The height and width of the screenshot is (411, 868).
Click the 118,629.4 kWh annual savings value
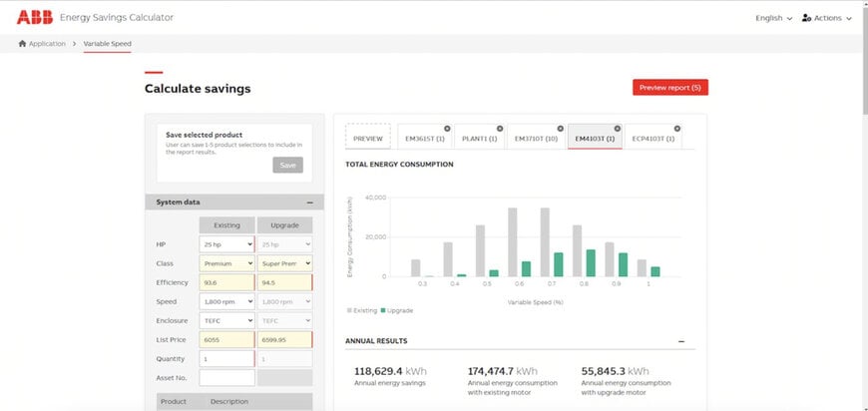390,371
